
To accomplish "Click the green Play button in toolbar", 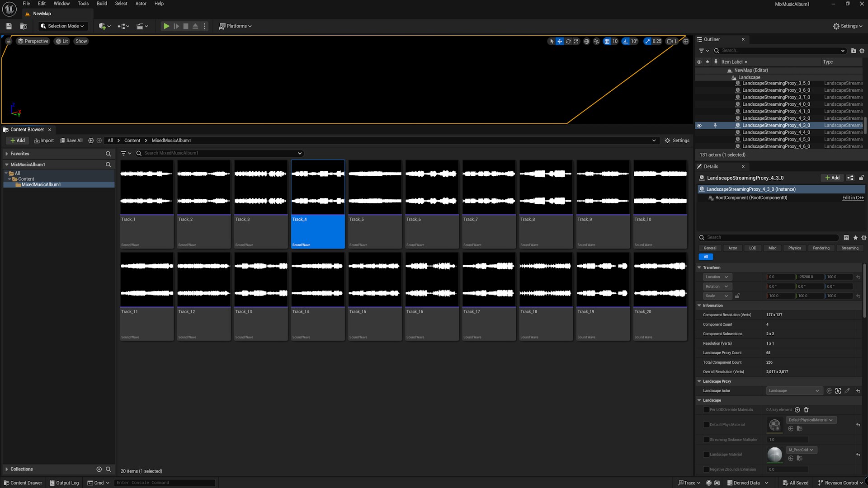I will (166, 26).
